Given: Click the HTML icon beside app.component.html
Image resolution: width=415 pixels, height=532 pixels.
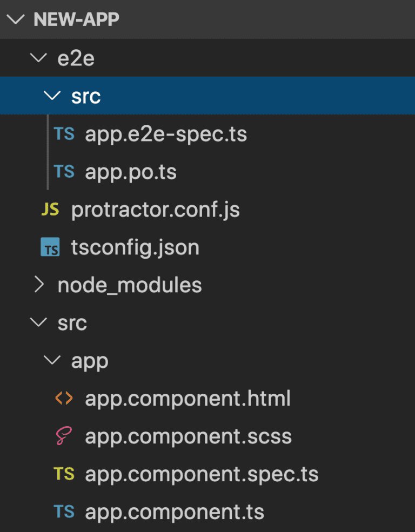Looking at the screenshot, I should (x=64, y=398).
